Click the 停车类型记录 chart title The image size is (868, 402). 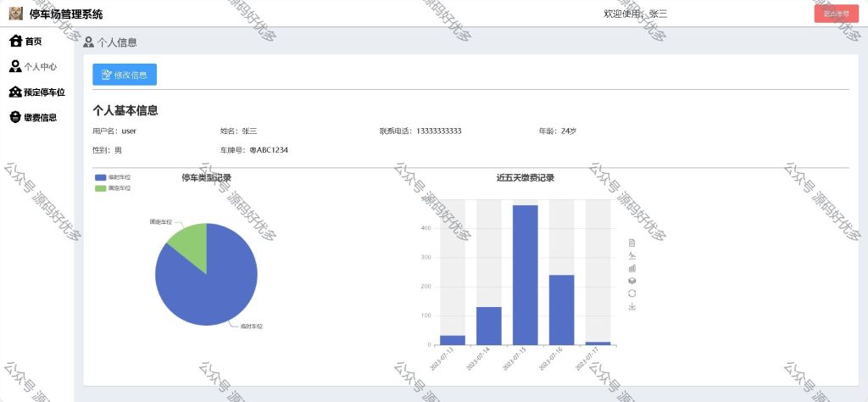coord(207,178)
